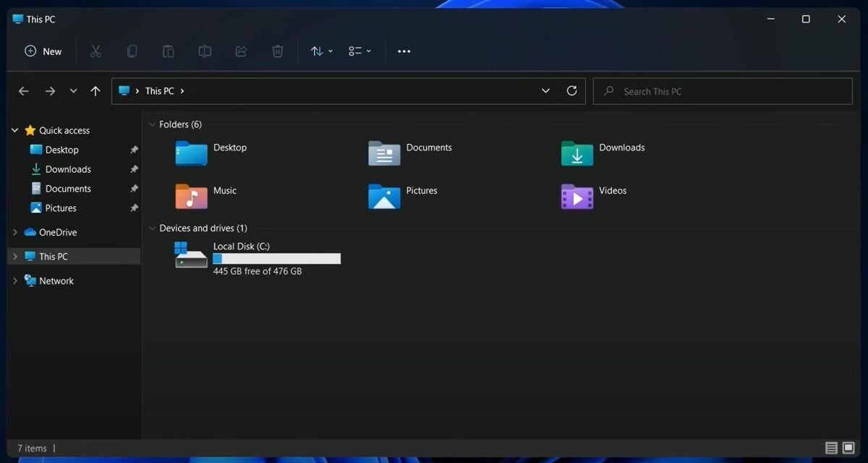The width and height of the screenshot is (868, 463).
Task: Click the Search This PC field
Action: (723, 91)
